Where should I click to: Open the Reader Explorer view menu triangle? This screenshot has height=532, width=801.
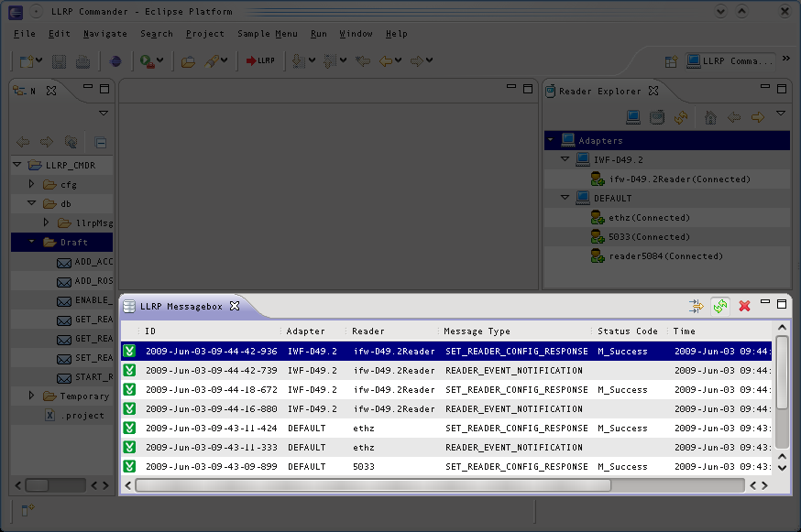(x=781, y=113)
